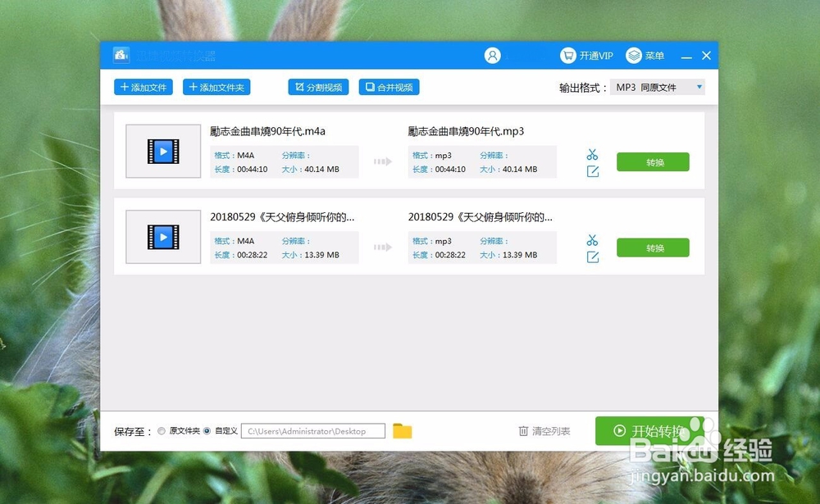Open the user account icon in title bar
The width and height of the screenshot is (820, 504).
coord(492,55)
